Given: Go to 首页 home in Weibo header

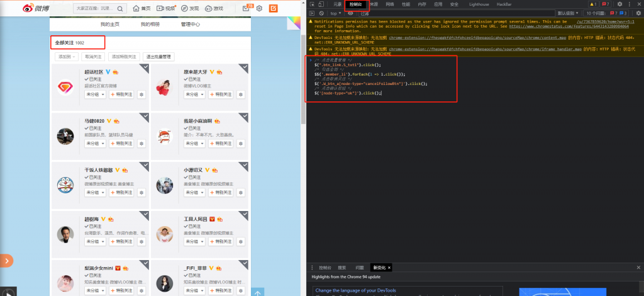Looking at the screenshot, I should click(142, 9).
